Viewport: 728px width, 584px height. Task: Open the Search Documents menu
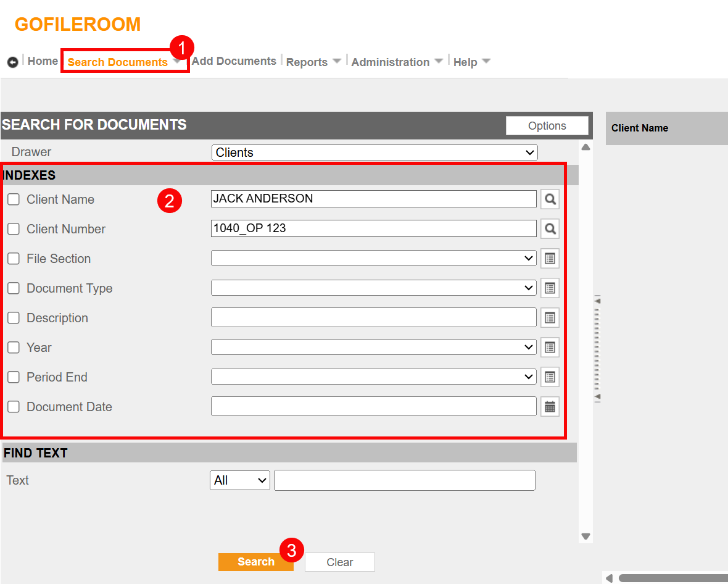point(118,62)
